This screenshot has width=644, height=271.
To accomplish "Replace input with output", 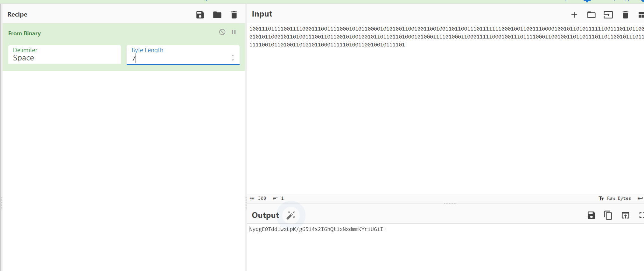I will point(625,215).
